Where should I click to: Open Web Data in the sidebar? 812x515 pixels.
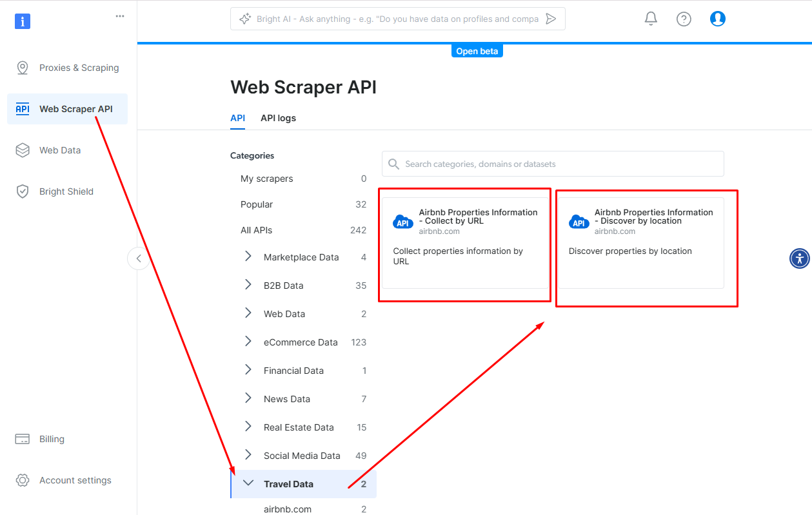click(x=68, y=150)
